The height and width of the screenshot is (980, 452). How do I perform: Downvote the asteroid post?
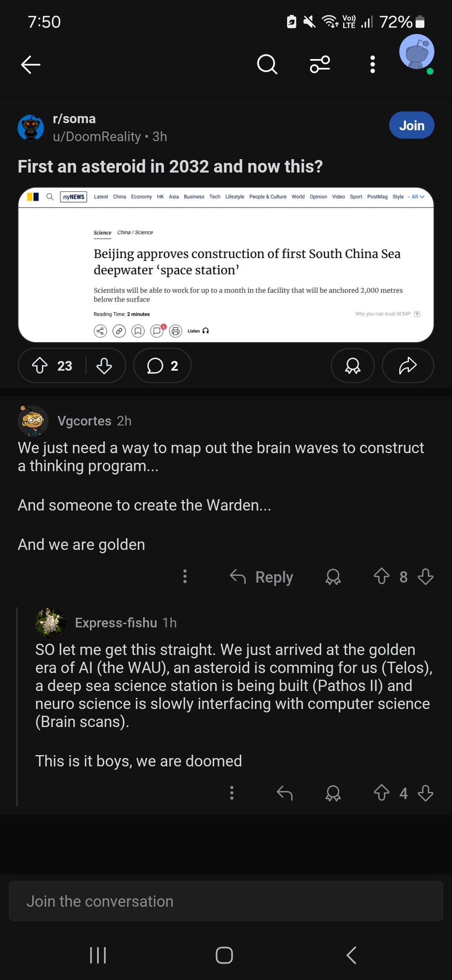tap(104, 366)
